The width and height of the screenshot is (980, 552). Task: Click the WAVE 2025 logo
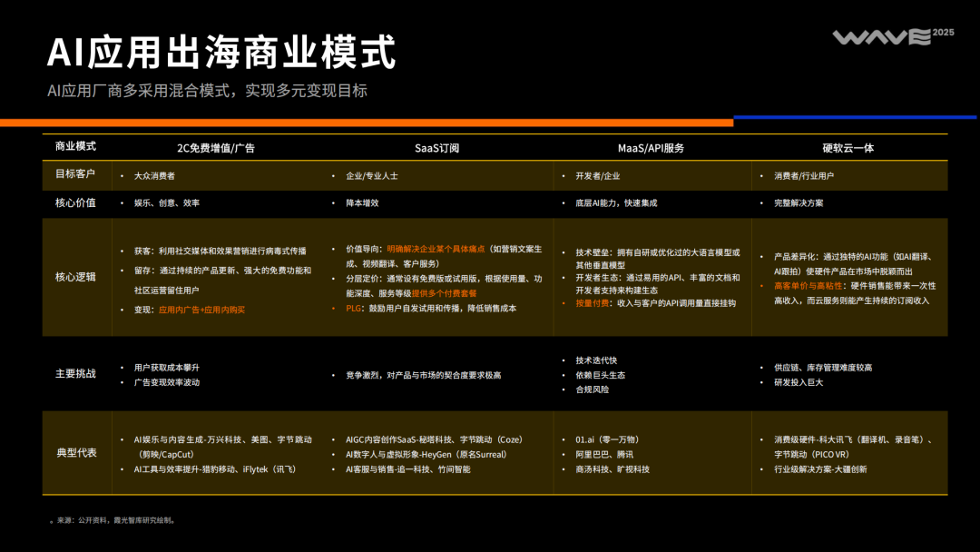pyautogui.click(x=893, y=37)
